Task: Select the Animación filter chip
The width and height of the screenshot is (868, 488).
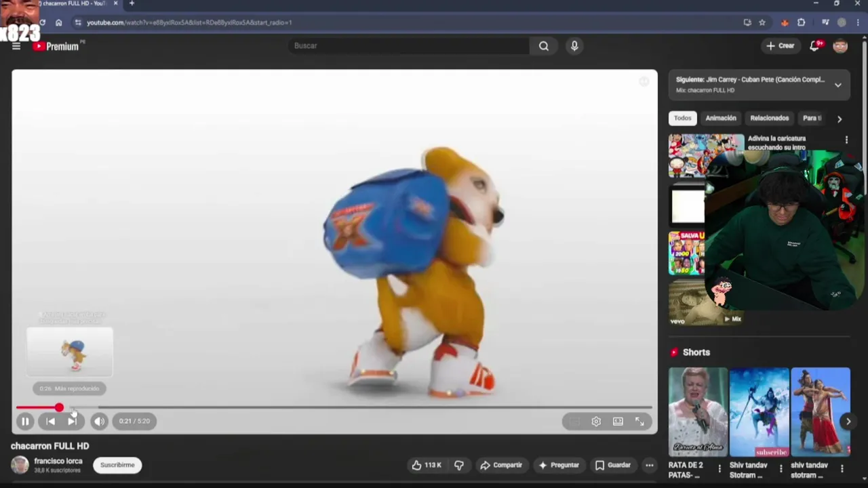Action: click(x=721, y=118)
